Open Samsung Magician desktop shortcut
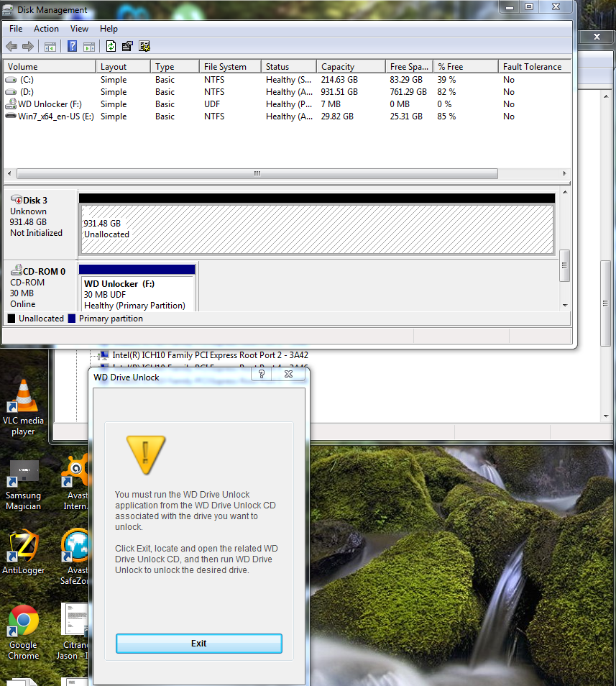616x686 pixels. point(23,485)
